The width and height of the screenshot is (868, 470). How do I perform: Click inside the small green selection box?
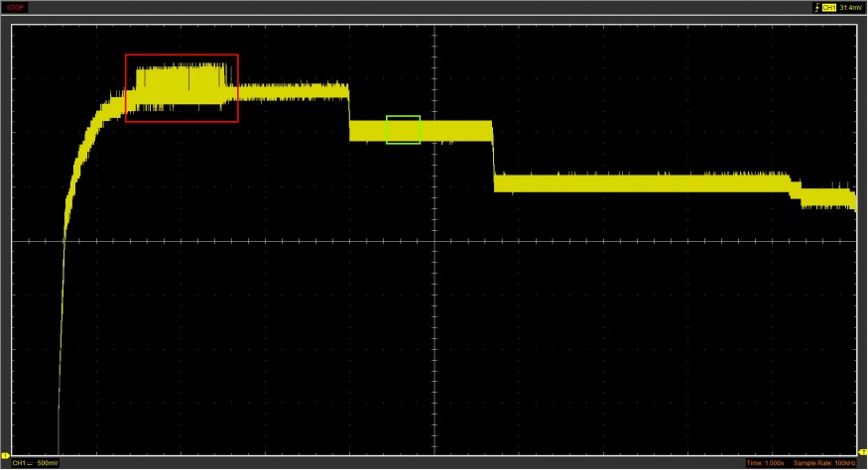coord(403,130)
